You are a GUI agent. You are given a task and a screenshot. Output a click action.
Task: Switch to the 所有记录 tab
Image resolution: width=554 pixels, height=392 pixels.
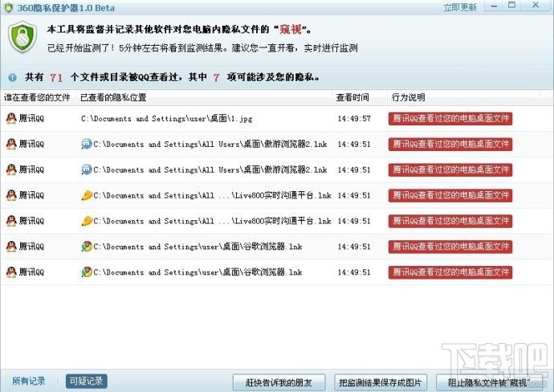click(x=29, y=381)
